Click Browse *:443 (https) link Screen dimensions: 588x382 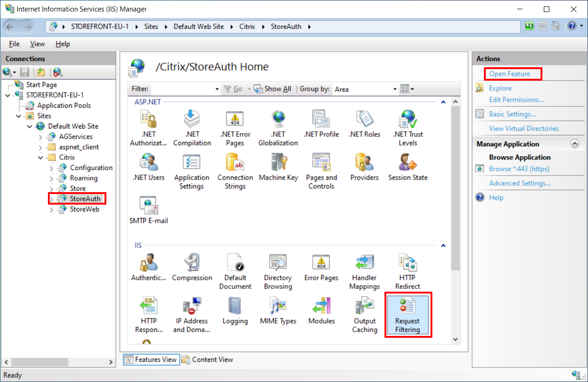(519, 169)
